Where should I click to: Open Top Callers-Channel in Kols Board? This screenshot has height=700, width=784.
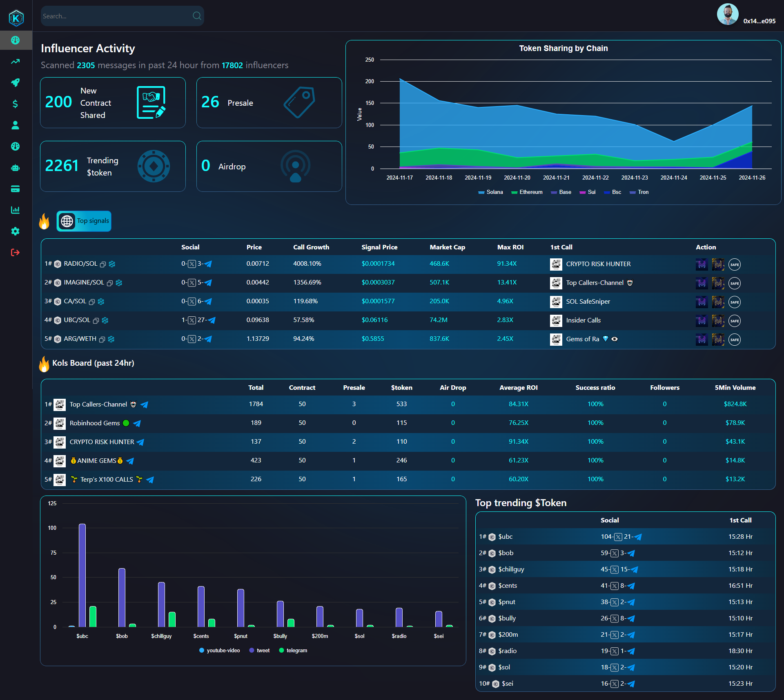point(98,404)
